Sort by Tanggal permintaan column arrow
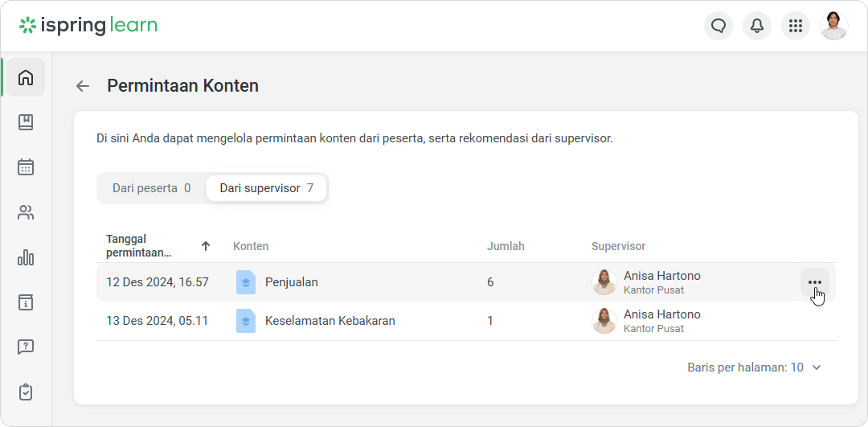Viewport: 868px width, 427px height. [x=206, y=246]
